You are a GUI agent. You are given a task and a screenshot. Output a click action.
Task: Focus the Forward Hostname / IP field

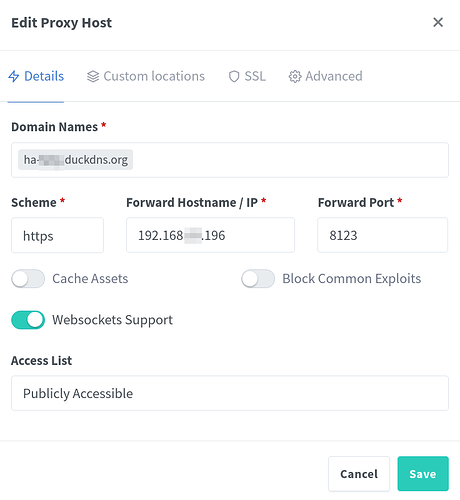click(x=210, y=235)
